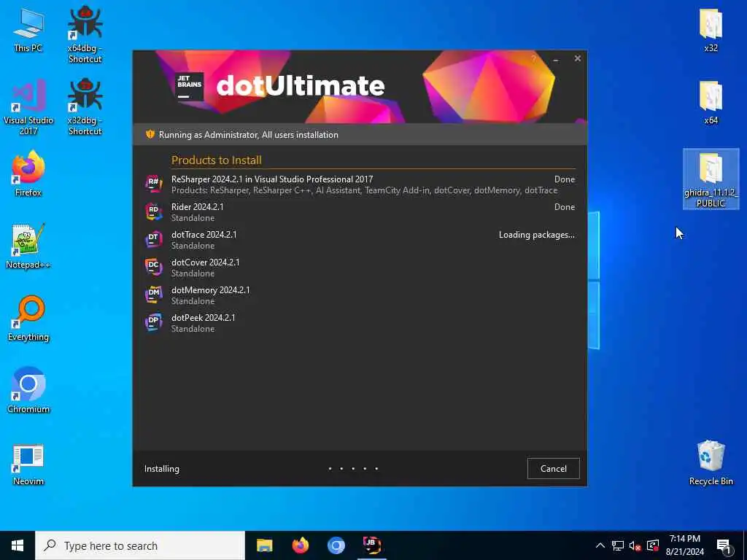This screenshot has width=747, height=560.
Task: Click the dotMemory product icon
Action: pyautogui.click(x=153, y=295)
